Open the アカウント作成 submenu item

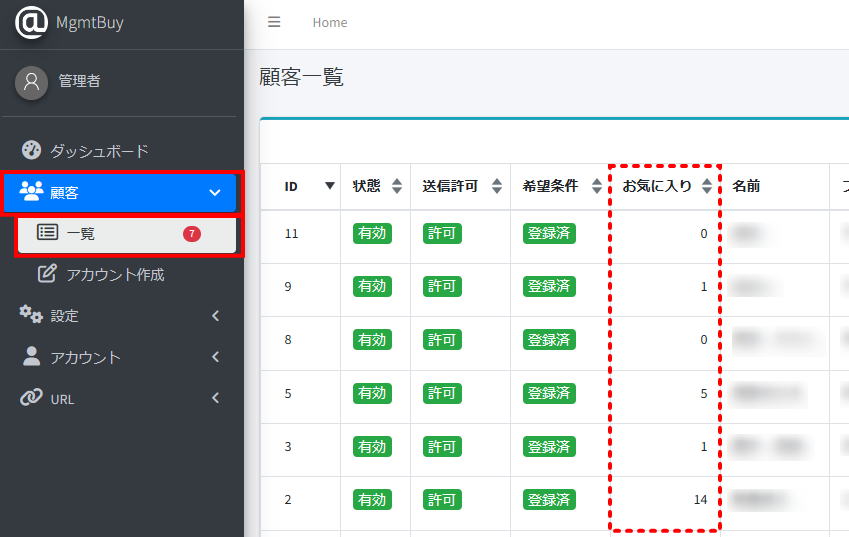point(127,274)
